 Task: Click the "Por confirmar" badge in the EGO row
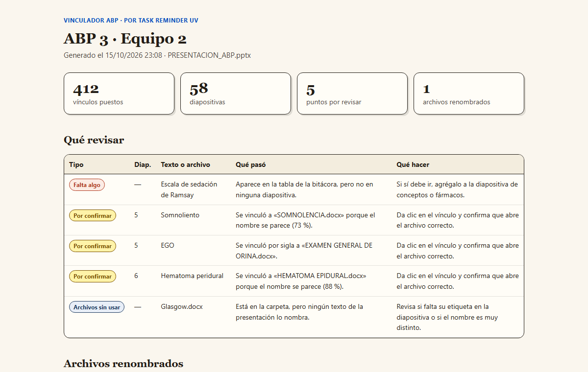click(93, 246)
